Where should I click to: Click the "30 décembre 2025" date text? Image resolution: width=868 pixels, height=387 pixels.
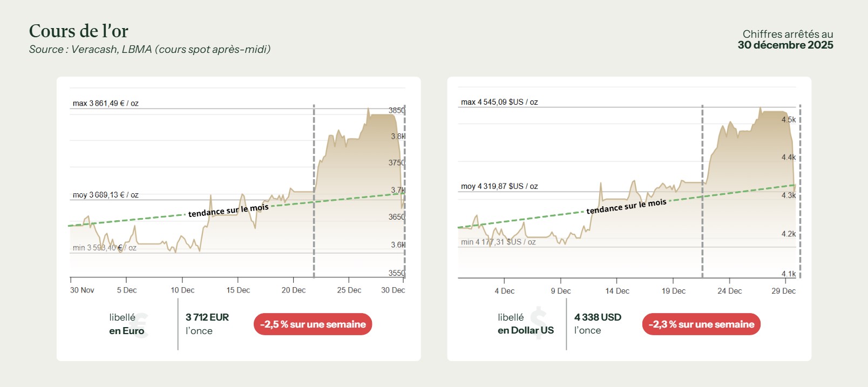click(785, 45)
